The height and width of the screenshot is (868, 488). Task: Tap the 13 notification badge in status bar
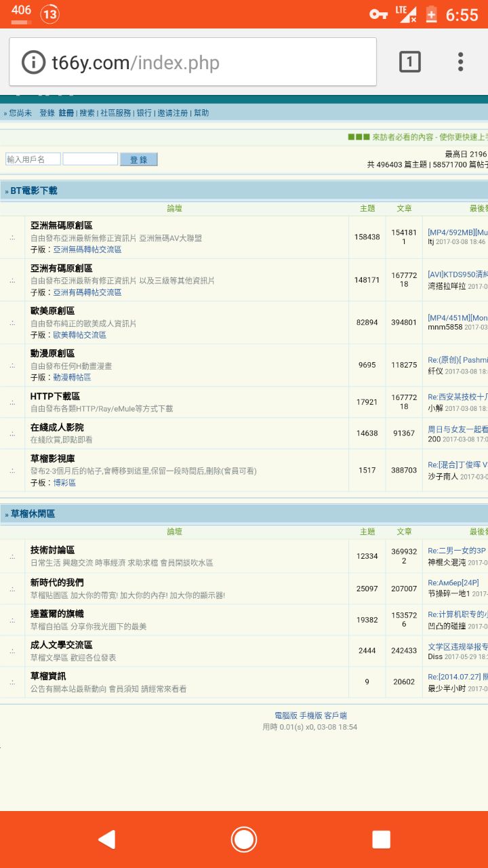click(x=49, y=14)
